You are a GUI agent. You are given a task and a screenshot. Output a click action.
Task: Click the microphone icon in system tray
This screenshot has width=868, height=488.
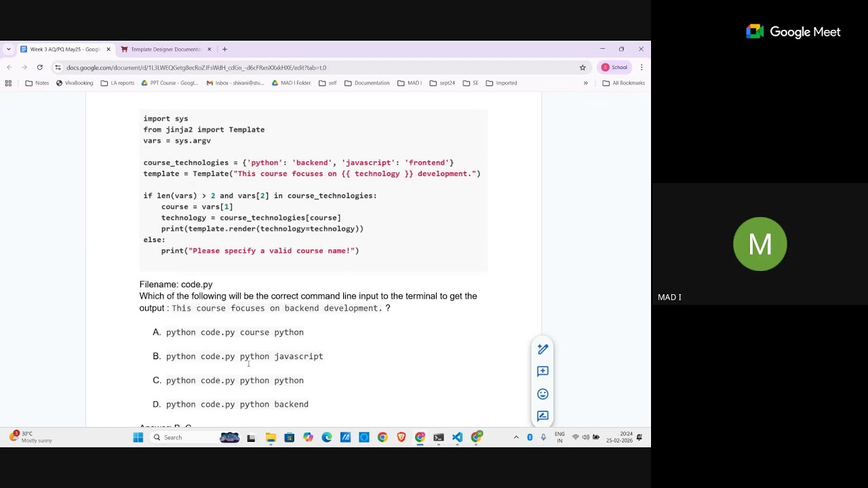coord(543,437)
